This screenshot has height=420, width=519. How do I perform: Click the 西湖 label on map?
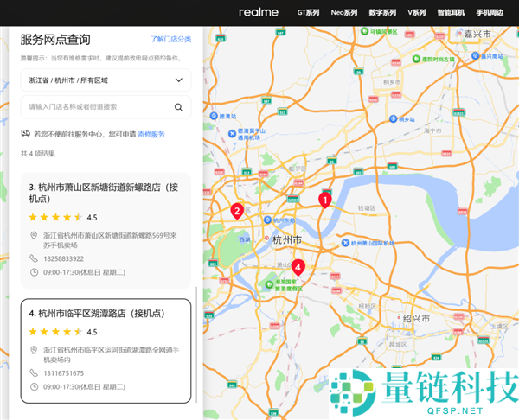click(245, 239)
